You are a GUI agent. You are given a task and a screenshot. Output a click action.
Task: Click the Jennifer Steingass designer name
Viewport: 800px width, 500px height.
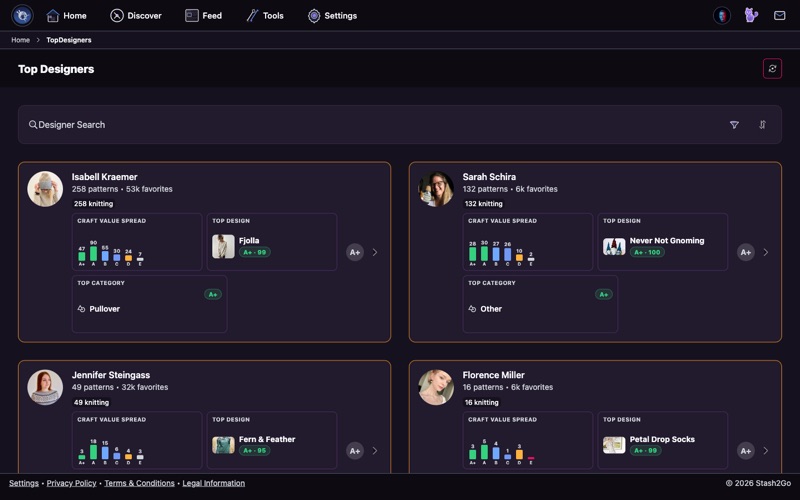pyautogui.click(x=111, y=375)
